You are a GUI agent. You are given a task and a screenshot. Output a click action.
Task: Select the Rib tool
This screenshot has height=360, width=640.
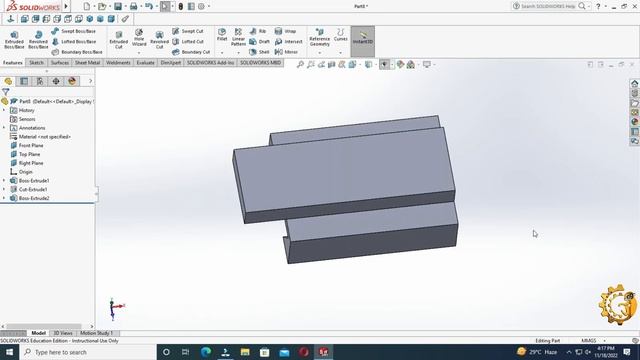258,31
